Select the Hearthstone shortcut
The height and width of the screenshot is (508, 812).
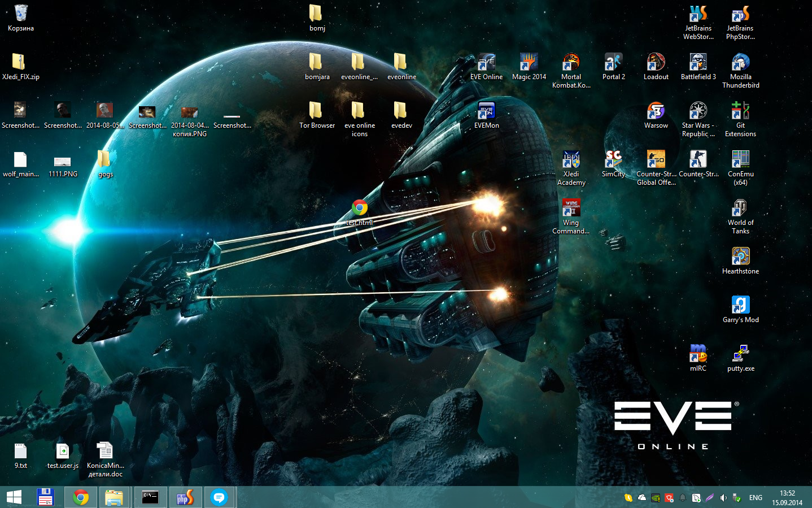[x=740, y=261]
